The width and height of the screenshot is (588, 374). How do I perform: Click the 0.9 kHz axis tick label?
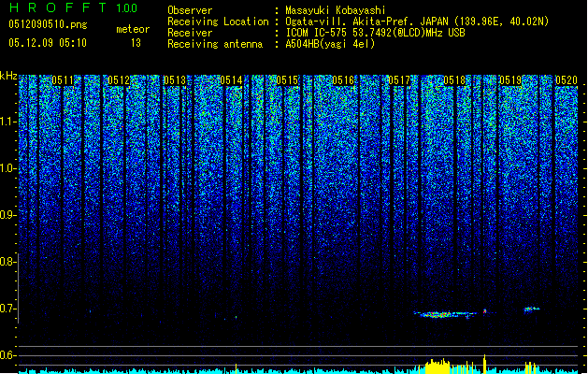[7, 215]
